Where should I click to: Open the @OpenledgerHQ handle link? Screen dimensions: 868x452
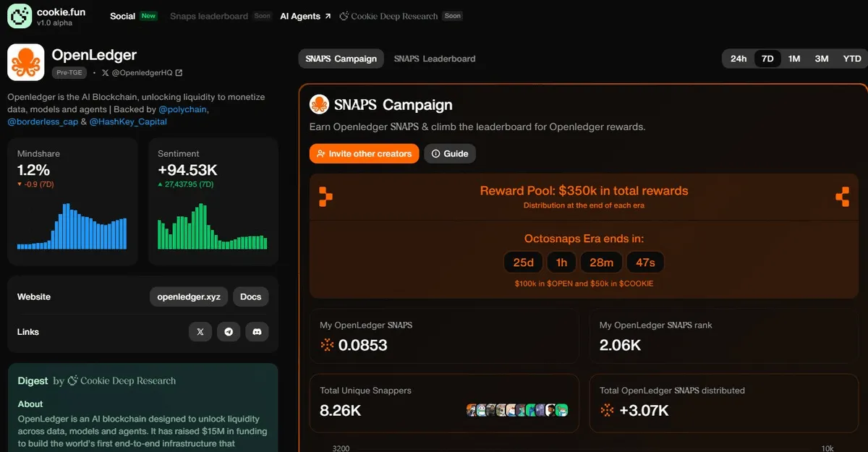coord(142,72)
